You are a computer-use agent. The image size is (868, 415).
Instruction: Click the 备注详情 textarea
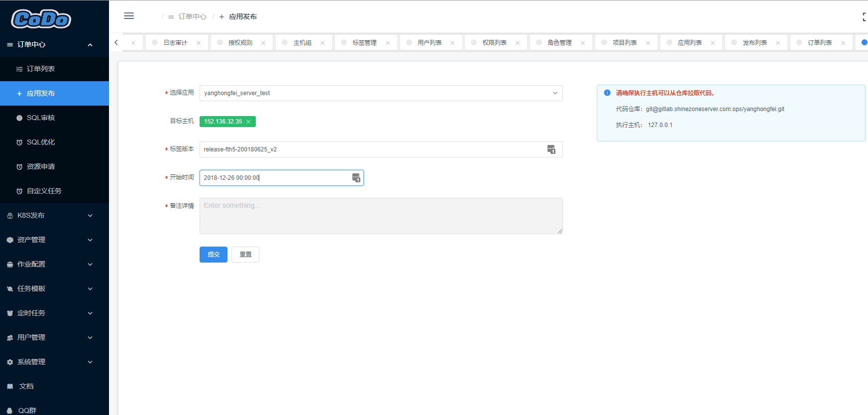point(381,216)
